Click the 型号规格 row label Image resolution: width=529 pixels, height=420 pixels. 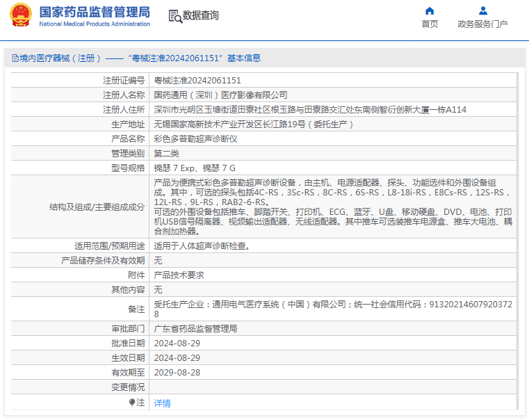pos(128,168)
